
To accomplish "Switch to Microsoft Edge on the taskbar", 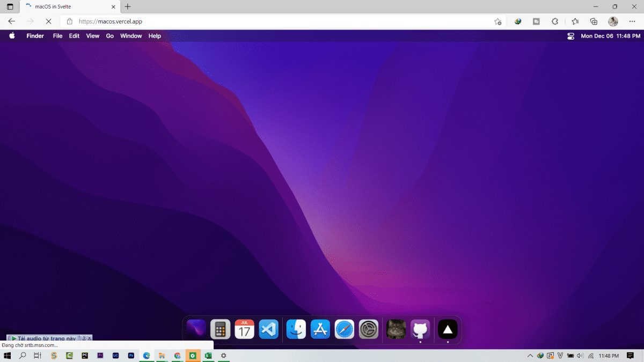I will coord(147,356).
